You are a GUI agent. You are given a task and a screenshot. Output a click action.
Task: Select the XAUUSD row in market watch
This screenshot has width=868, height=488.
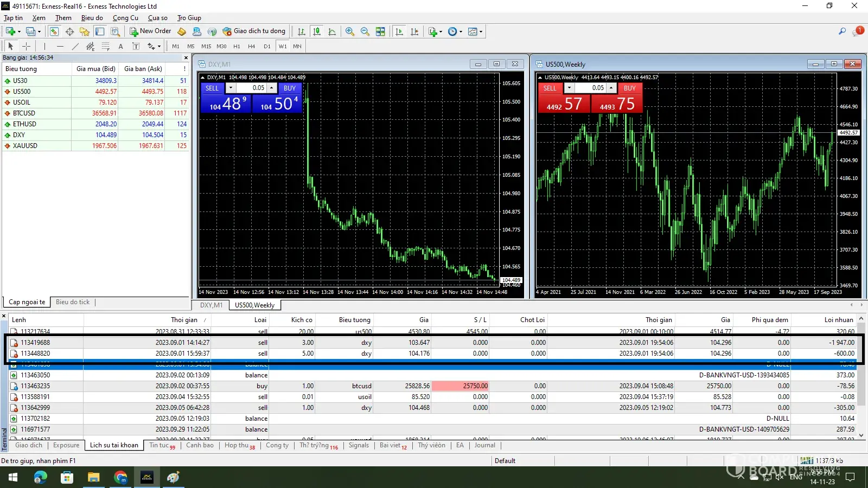[25, 146]
